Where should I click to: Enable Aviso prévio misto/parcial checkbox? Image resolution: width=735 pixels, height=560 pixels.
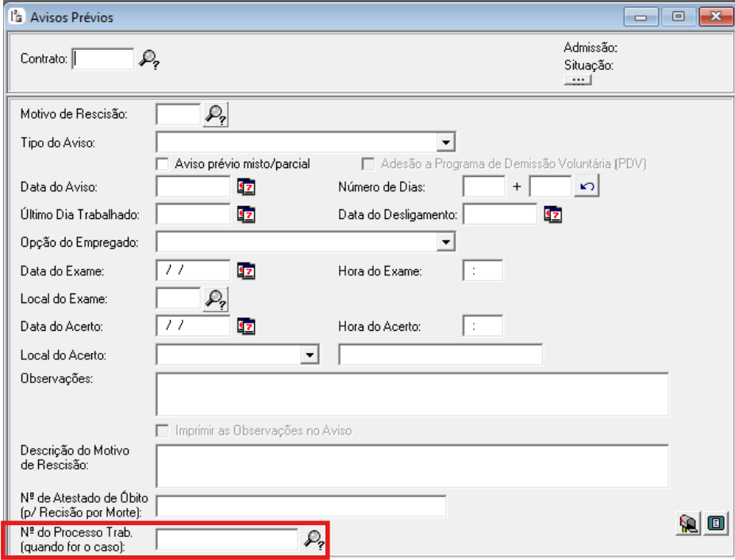pos(164,164)
